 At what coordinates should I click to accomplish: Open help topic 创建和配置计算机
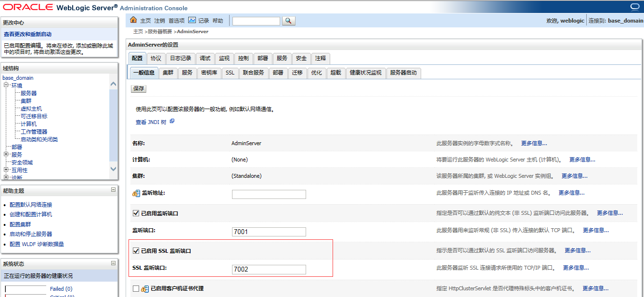pyautogui.click(x=31, y=214)
